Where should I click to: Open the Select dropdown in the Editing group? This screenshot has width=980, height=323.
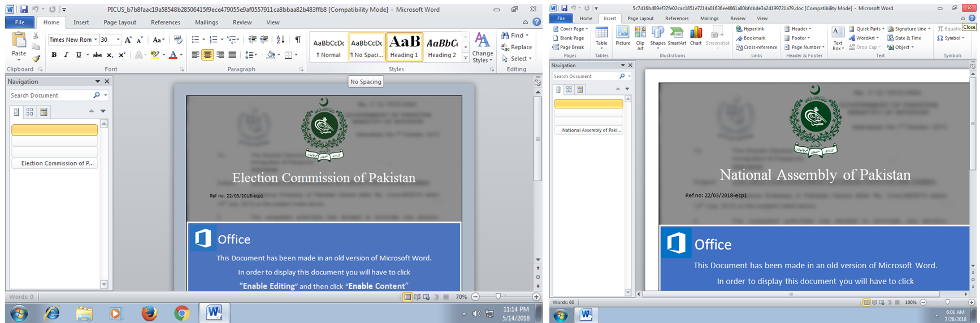click(x=517, y=59)
